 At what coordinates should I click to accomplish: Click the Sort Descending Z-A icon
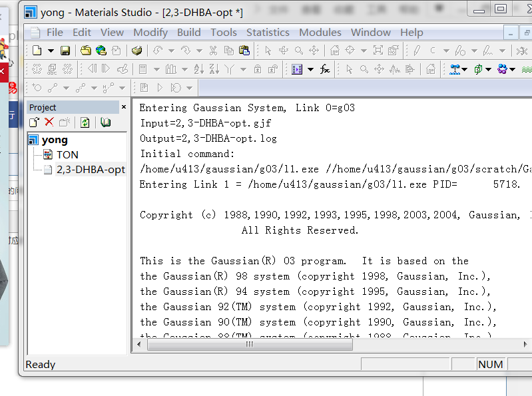(x=214, y=69)
